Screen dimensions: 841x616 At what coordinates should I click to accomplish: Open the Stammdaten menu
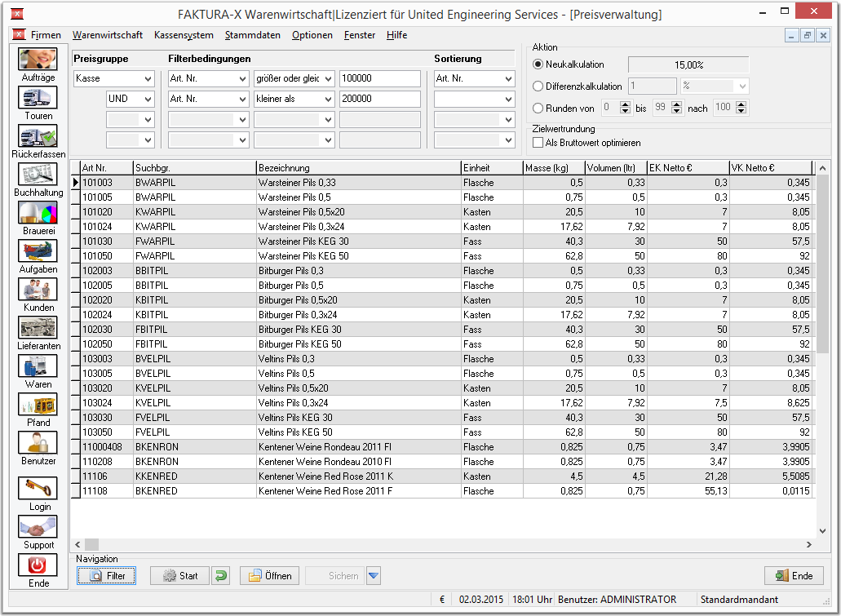[253, 35]
